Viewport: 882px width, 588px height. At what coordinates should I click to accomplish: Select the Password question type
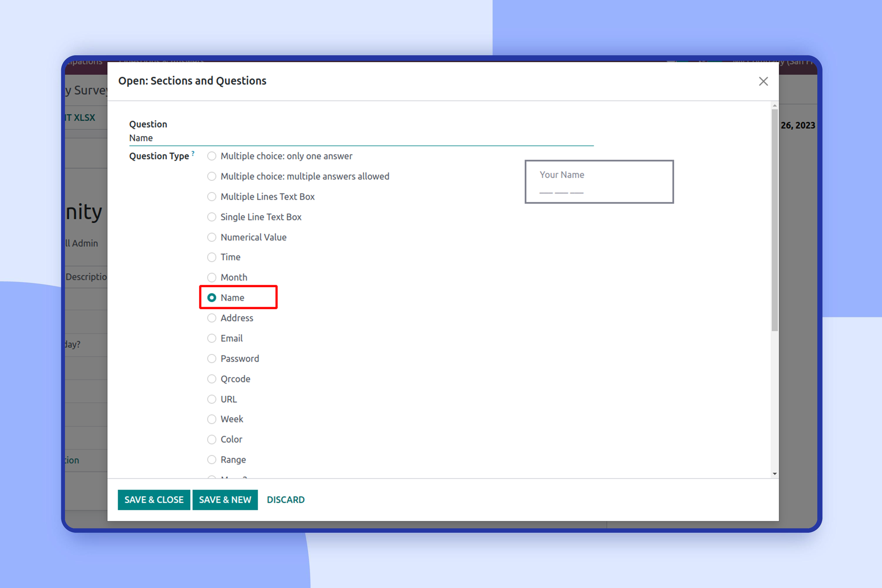click(212, 358)
